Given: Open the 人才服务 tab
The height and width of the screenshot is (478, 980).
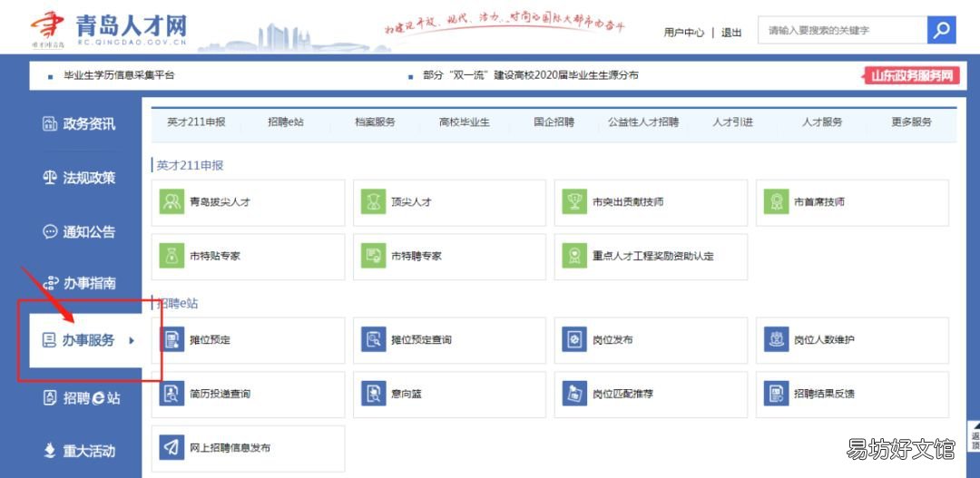Looking at the screenshot, I should coord(822,122).
